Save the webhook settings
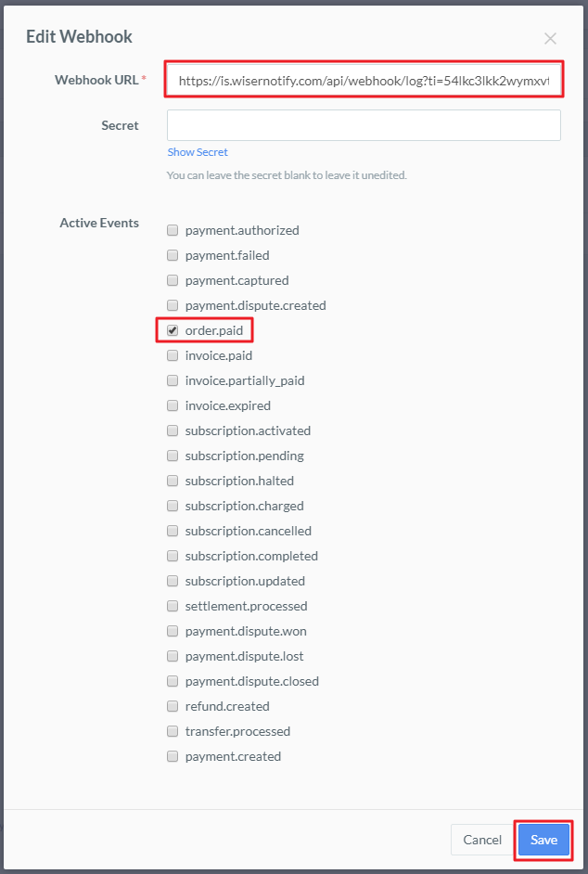Screen dimensions: 588x874 click(x=543, y=840)
